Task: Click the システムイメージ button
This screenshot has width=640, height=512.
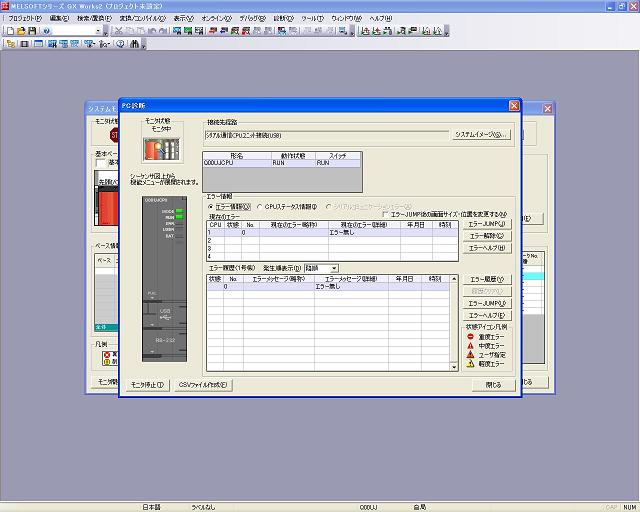Action: click(481, 134)
